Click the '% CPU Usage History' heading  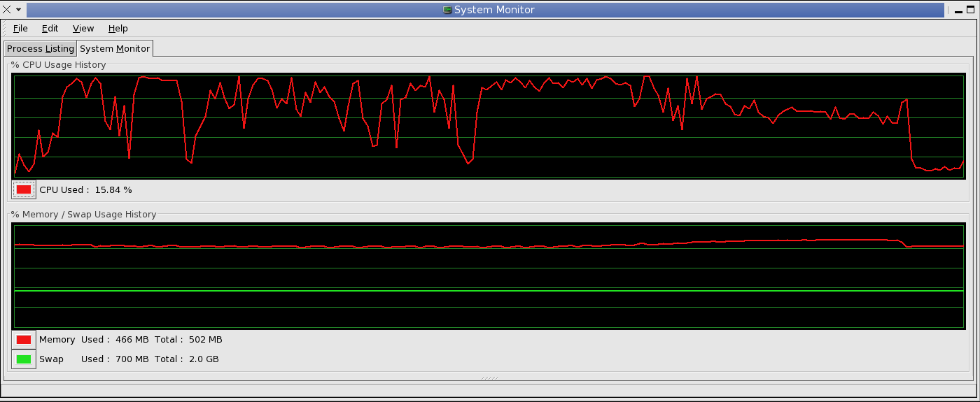pos(59,65)
